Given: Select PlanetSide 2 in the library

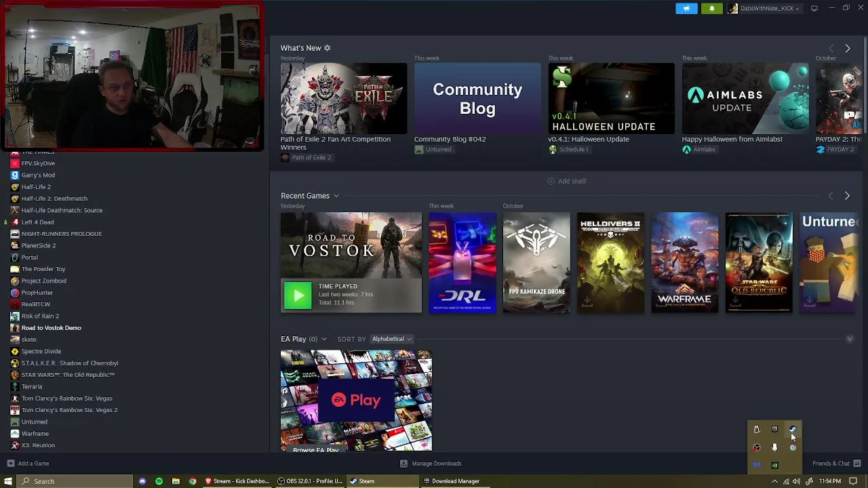Looking at the screenshot, I should (x=38, y=245).
